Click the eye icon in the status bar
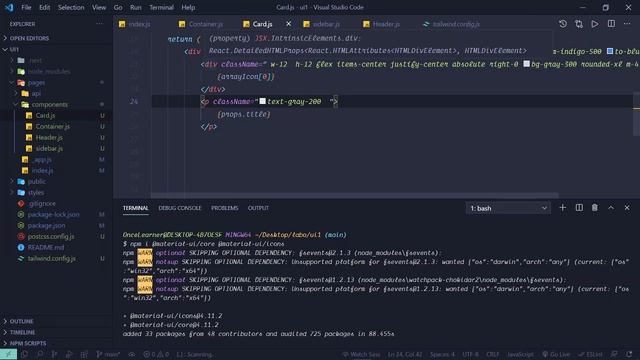 point(131,354)
